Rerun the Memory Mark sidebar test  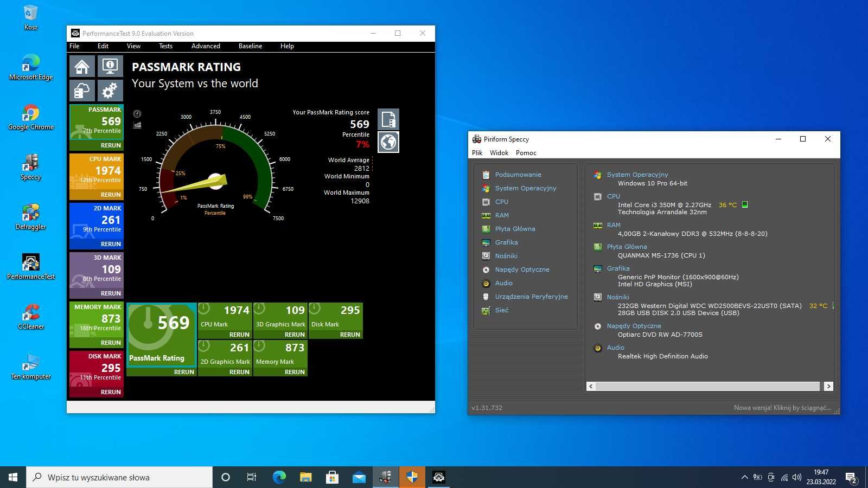111,343
